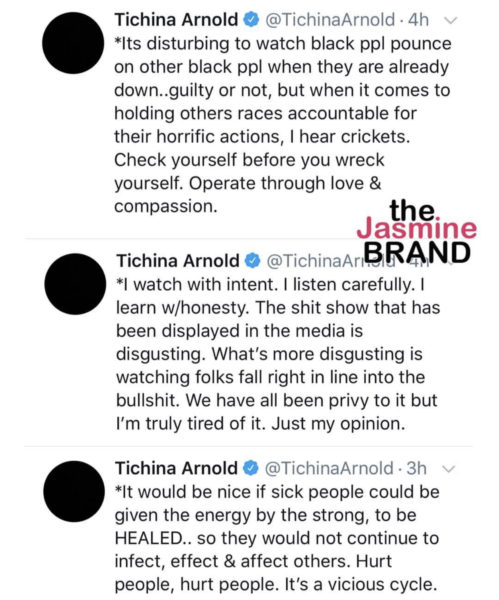The height and width of the screenshot is (600, 499).
Task: Open the 4h timestamp on the top tweet
Action: [x=419, y=20]
